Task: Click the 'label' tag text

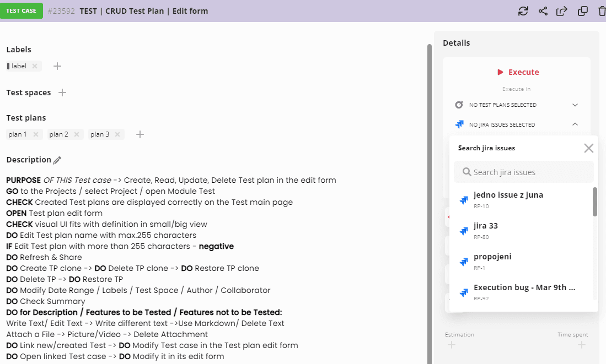Action: point(19,66)
